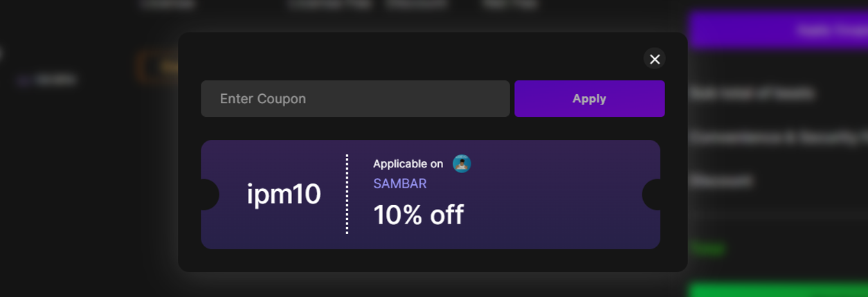The width and height of the screenshot is (868, 297).
Task: Click the dotted divider on the coupon
Action: [x=347, y=195]
